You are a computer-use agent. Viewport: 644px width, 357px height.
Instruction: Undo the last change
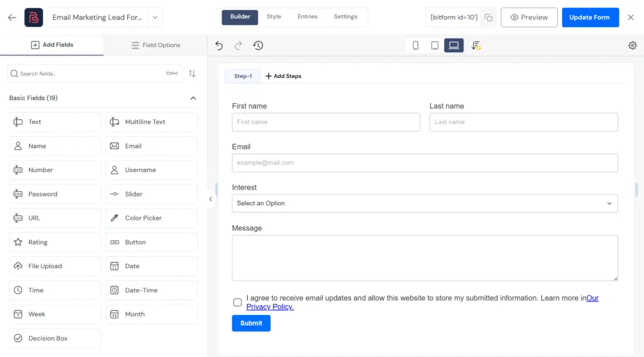[x=219, y=45]
